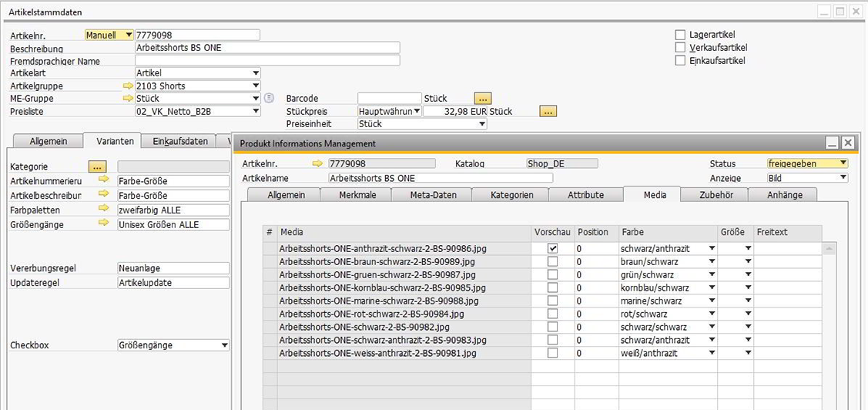Switch to Allgemein tab in Artikelstammdaten

pyautogui.click(x=49, y=141)
